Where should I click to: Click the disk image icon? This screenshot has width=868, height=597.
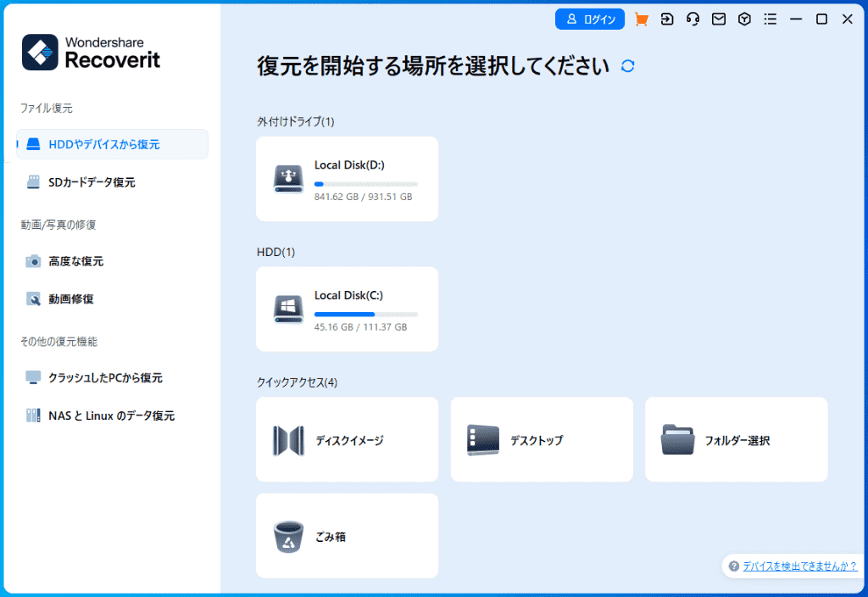point(288,440)
